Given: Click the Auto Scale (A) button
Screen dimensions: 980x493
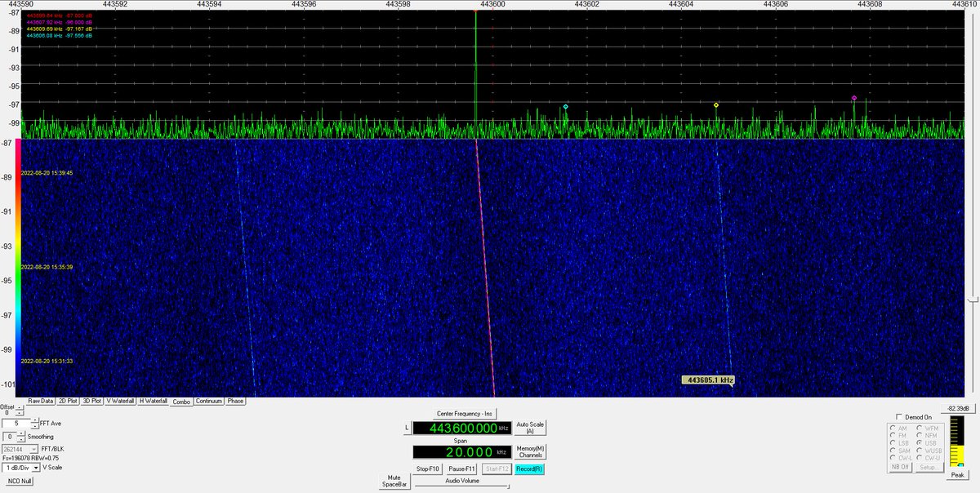Looking at the screenshot, I should (x=530, y=428).
